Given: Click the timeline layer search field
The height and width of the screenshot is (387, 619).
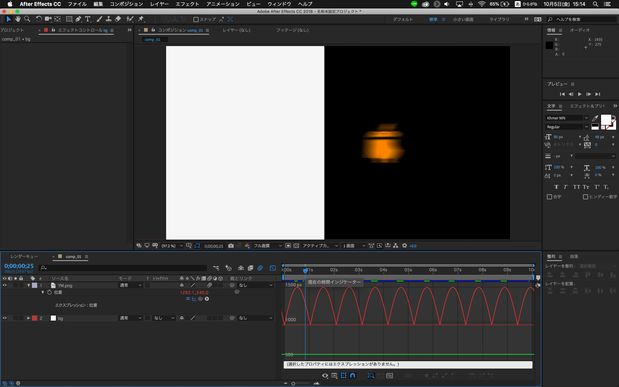Looking at the screenshot, I should pyautogui.click(x=123, y=268).
